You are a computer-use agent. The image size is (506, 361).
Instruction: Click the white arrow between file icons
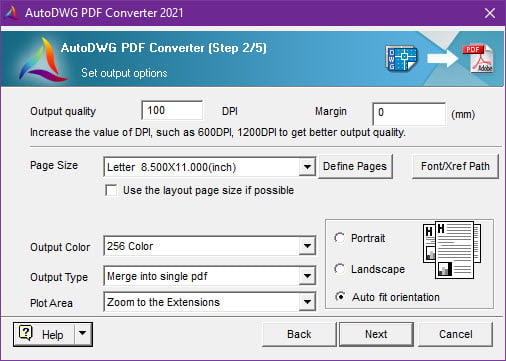pyautogui.click(x=442, y=58)
